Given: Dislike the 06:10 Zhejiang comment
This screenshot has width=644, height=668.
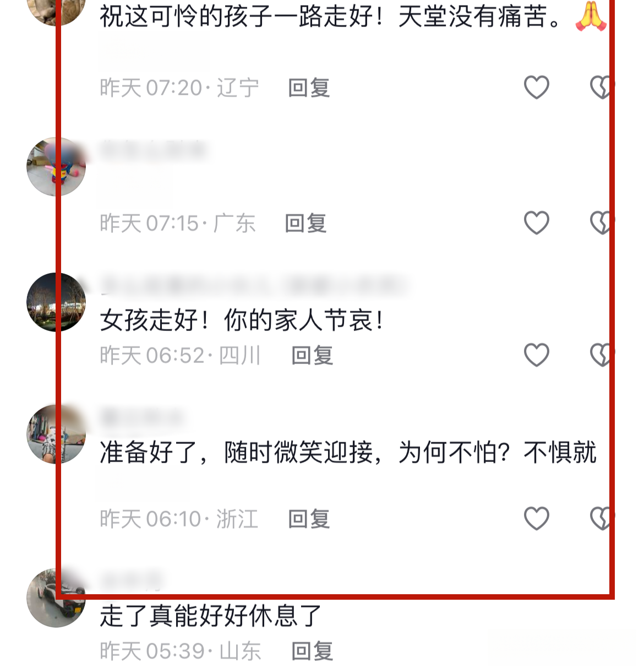Looking at the screenshot, I should (x=601, y=519).
